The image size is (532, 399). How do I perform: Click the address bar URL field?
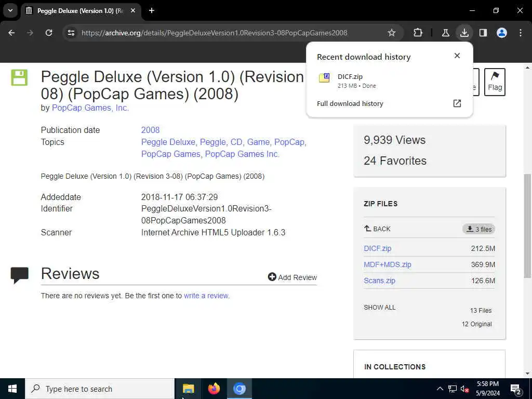[x=215, y=33]
